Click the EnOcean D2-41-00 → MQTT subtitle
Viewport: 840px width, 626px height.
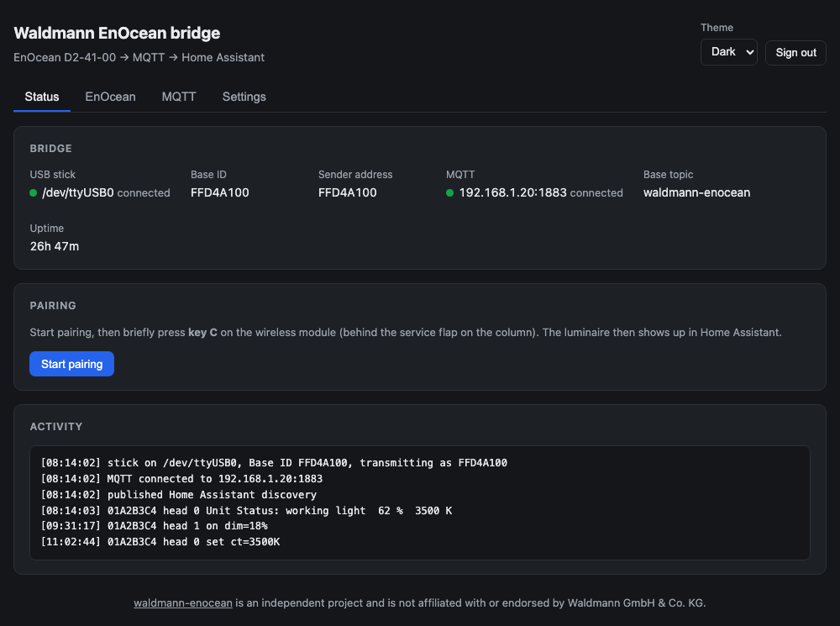coord(139,57)
